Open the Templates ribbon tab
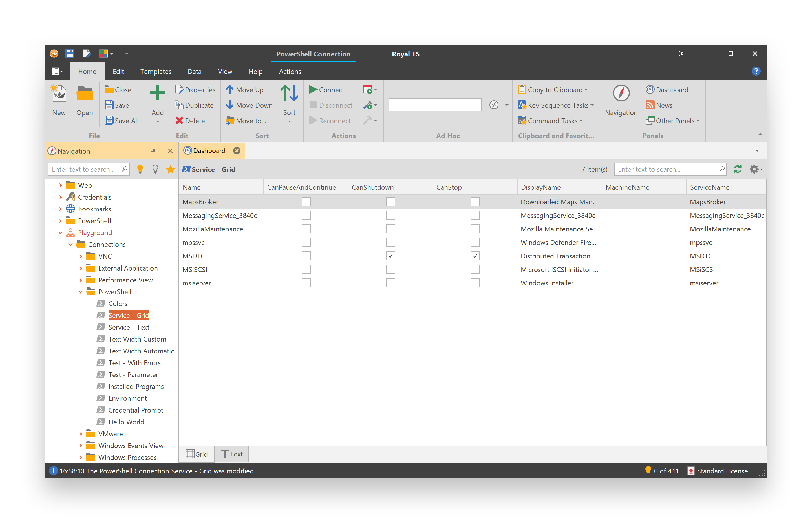The image size is (812, 523). 156,71
